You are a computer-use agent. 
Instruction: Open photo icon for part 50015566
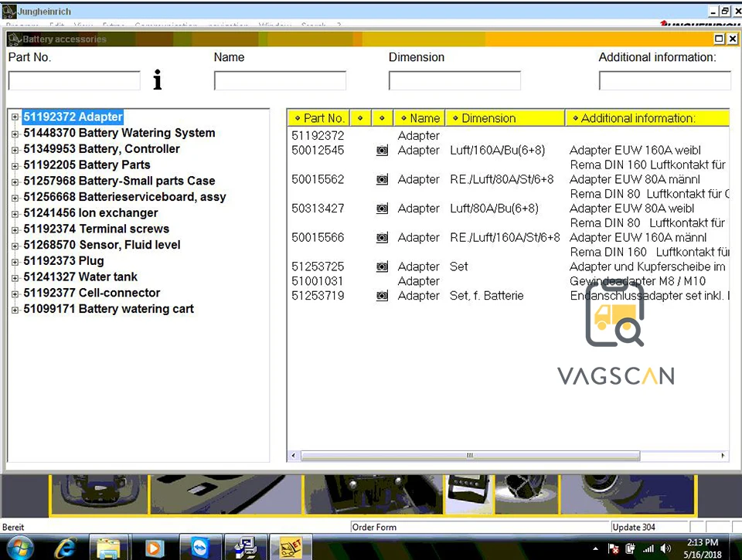[x=382, y=237]
